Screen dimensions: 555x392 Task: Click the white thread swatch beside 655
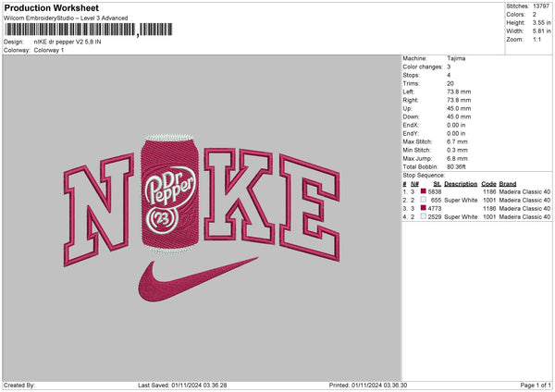(424, 200)
